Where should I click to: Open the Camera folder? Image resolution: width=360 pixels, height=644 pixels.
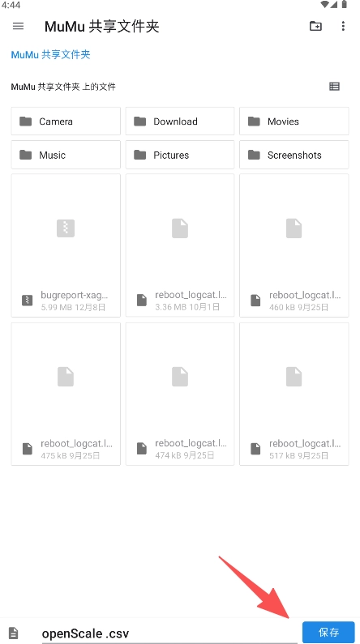click(x=66, y=122)
